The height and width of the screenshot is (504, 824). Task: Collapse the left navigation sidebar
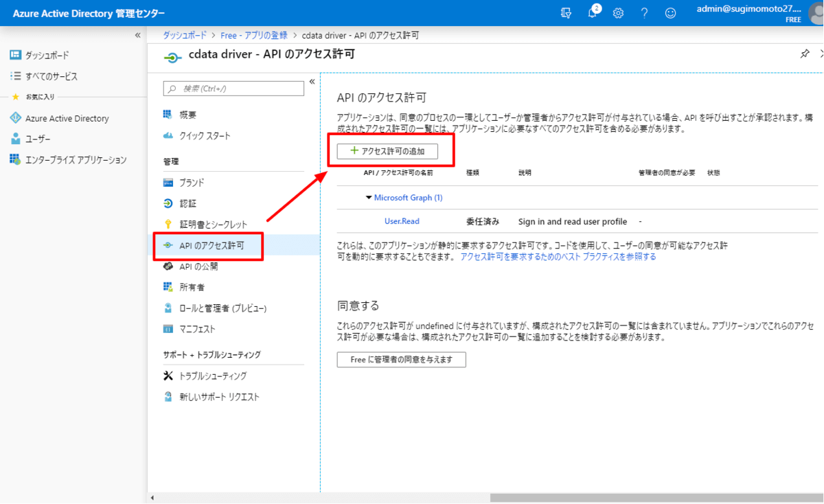[137, 35]
